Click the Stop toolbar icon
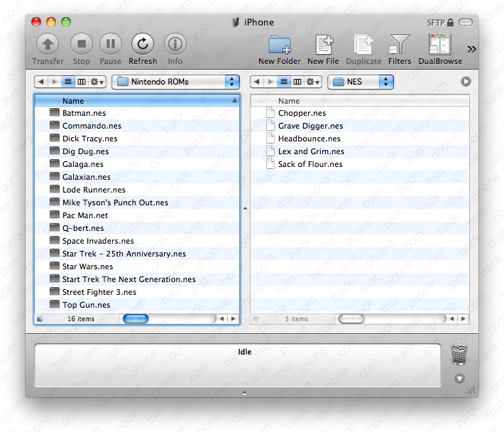This screenshot has height=432, width=504. [x=81, y=45]
